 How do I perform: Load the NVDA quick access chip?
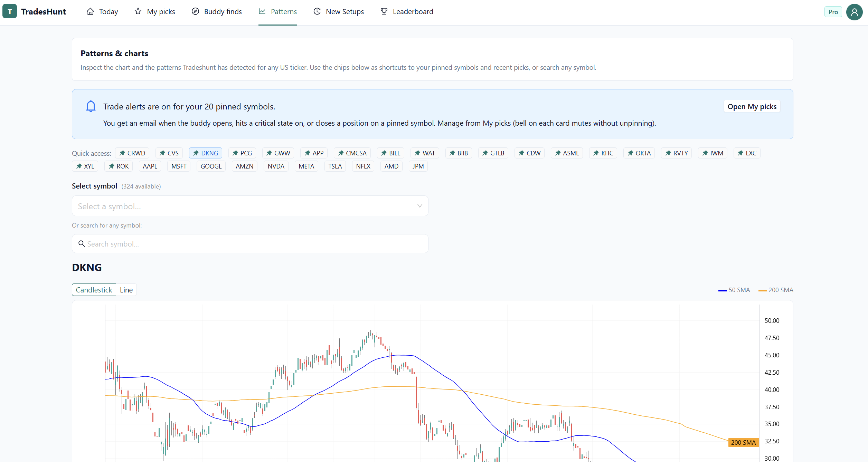(x=276, y=166)
